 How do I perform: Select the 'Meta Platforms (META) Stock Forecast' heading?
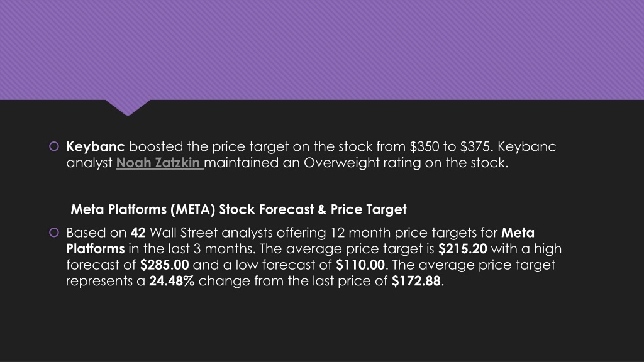pos(238,209)
